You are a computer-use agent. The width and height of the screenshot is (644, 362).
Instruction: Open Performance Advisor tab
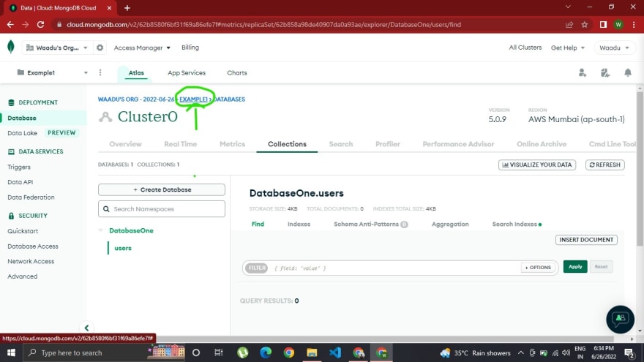(458, 144)
